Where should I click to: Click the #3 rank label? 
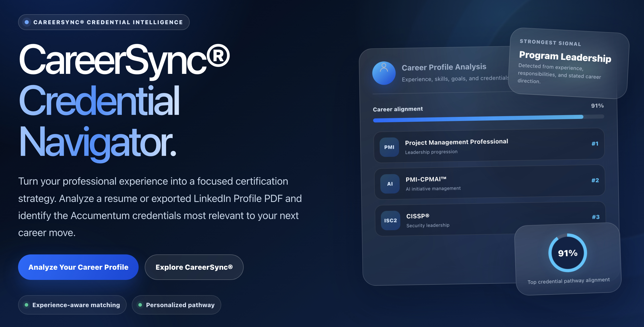pyautogui.click(x=596, y=217)
